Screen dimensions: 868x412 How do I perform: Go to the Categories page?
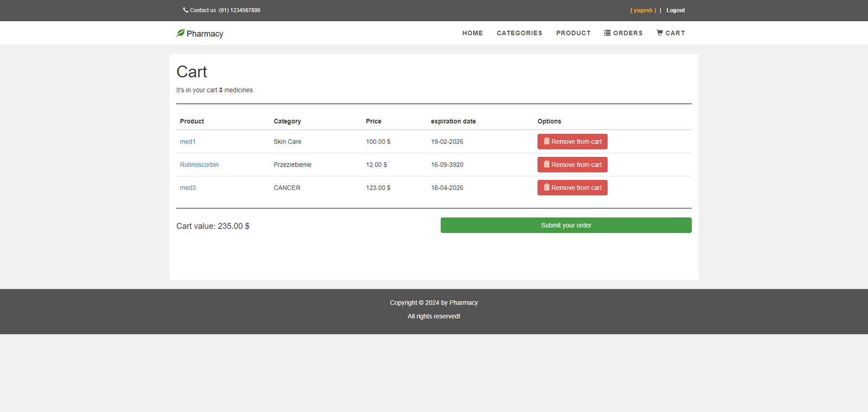tap(519, 33)
